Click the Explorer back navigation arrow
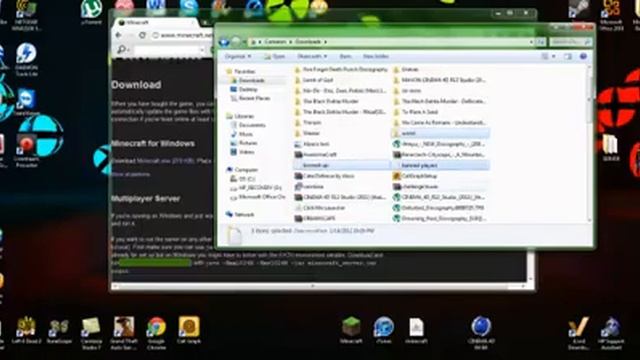 224,42
